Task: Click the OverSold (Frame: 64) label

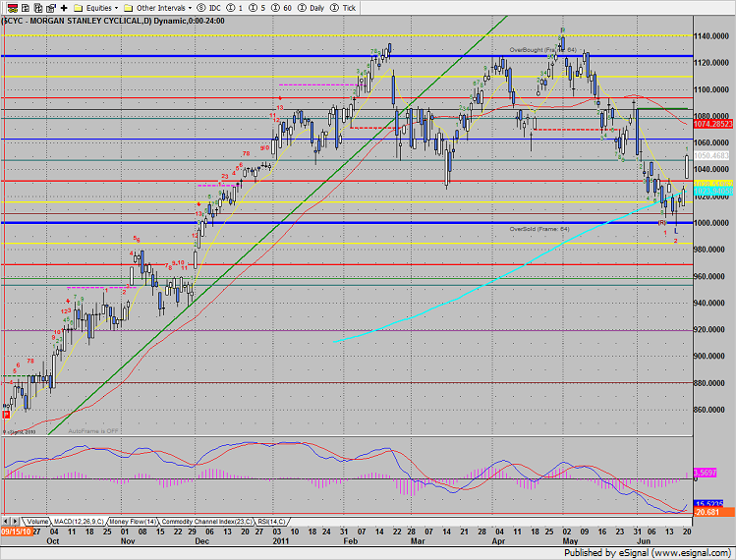Action: click(x=539, y=229)
